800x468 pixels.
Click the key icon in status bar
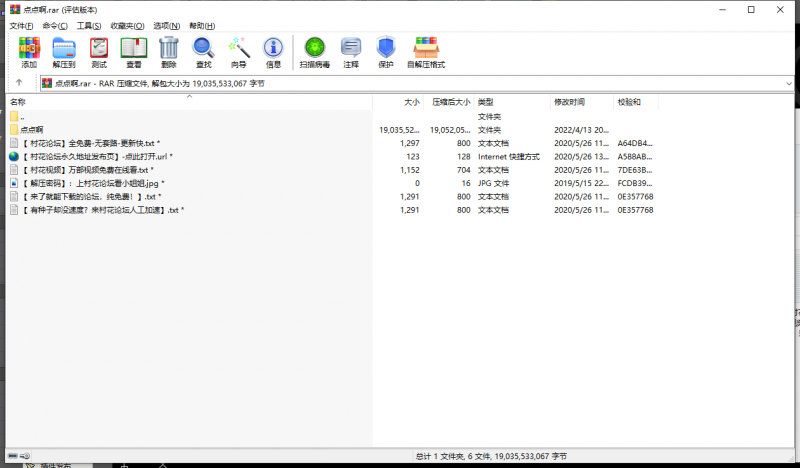[x=23, y=457]
